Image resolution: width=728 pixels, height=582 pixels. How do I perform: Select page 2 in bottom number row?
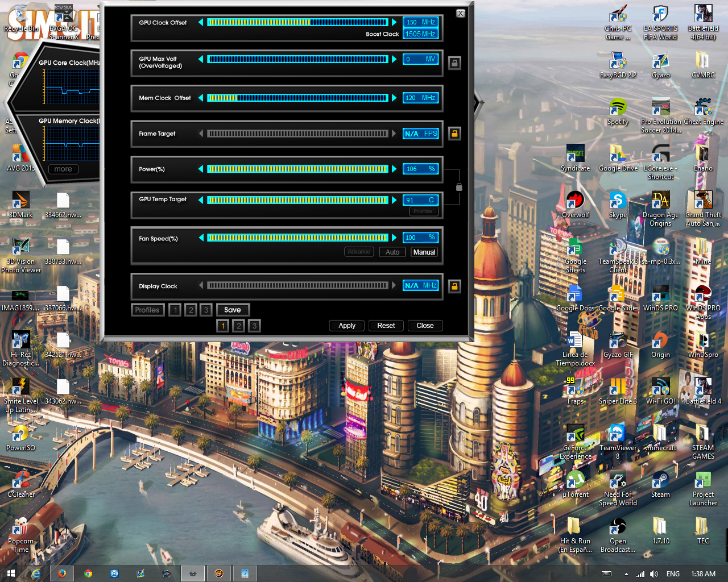pos(239,326)
